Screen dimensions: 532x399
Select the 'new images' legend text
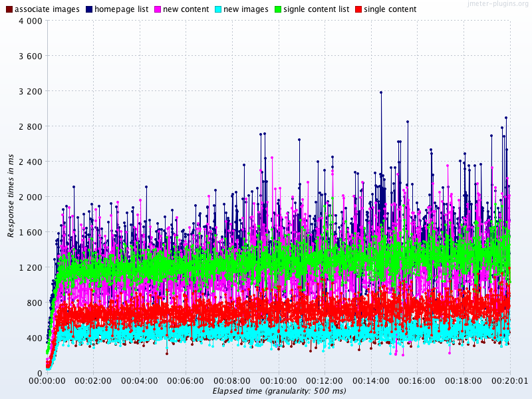[245, 9]
